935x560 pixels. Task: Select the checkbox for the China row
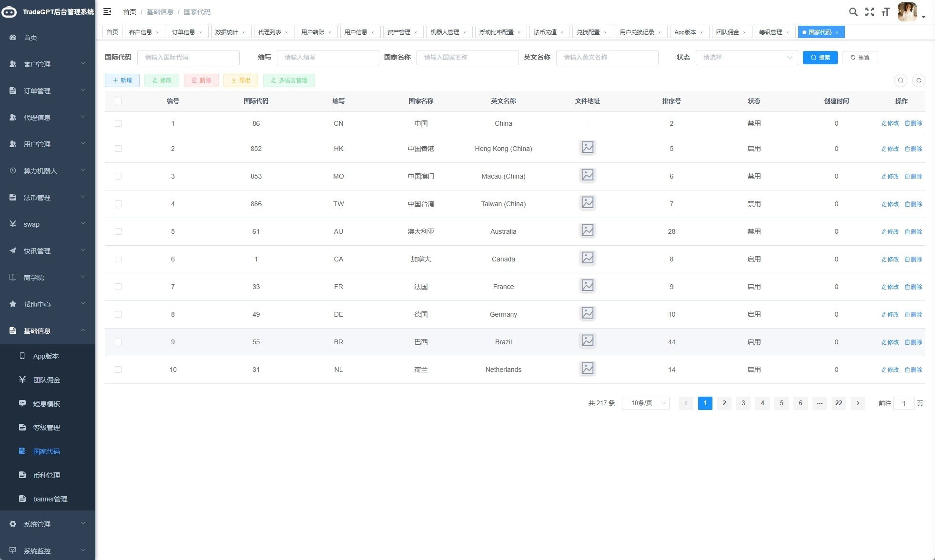coord(118,123)
